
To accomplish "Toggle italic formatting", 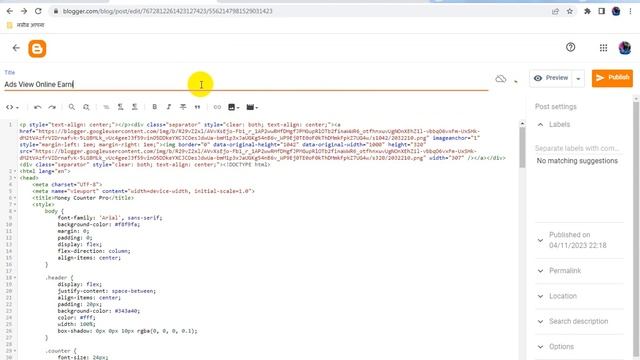I will [x=169, y=107].
